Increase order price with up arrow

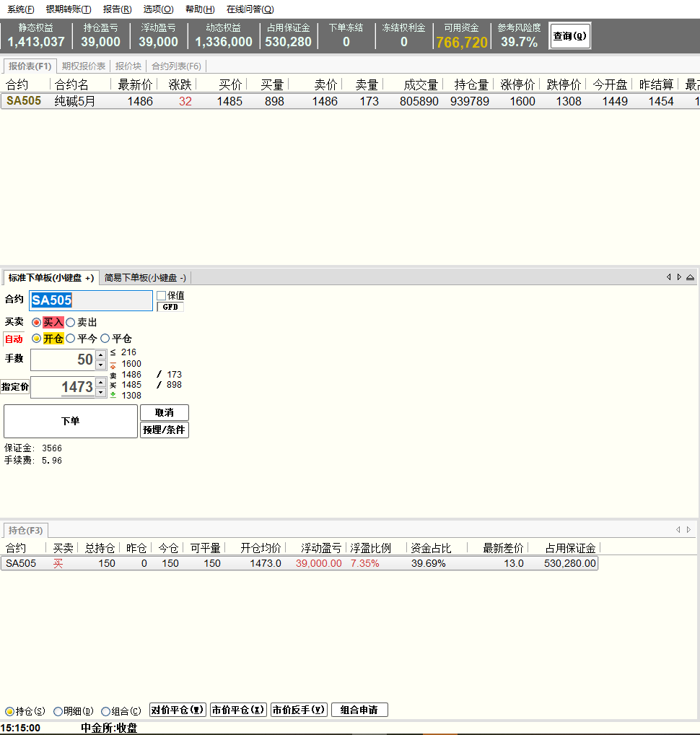(x=101, y=383)
